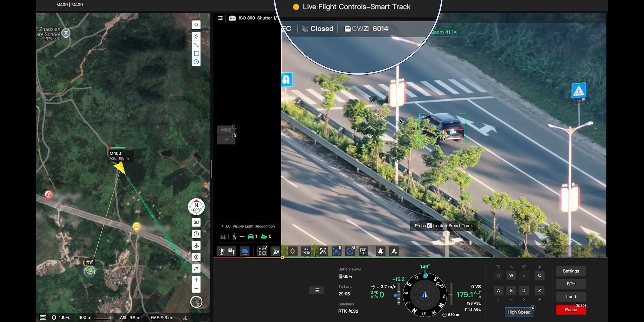Click the blue camera photo mode icon
Viewport: 644px width, 322px height.
coord(245,251)
